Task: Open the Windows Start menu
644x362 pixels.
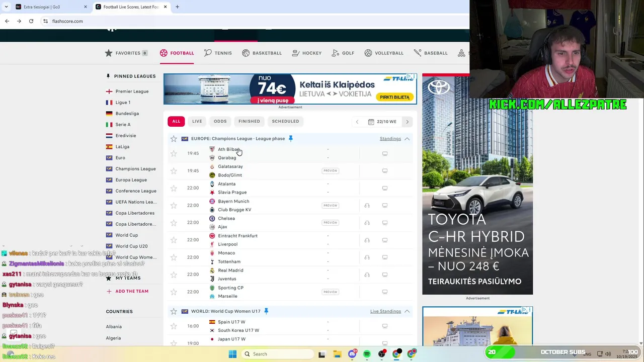Action: 232,354
